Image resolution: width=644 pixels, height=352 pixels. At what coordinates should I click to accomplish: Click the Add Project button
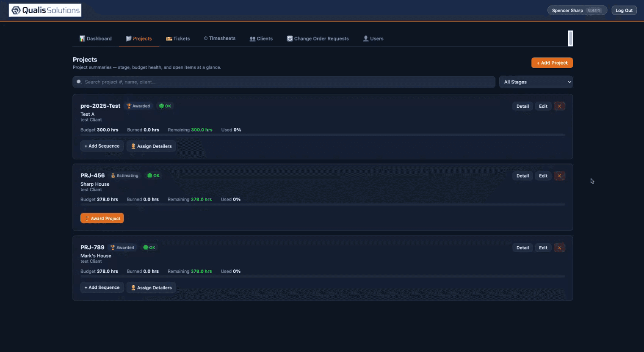coord(552,63)
